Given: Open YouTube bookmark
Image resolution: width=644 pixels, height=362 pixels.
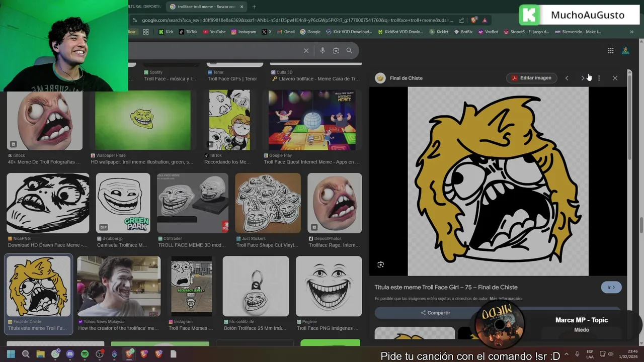Looking at the screenshot, I should [214, 32].
